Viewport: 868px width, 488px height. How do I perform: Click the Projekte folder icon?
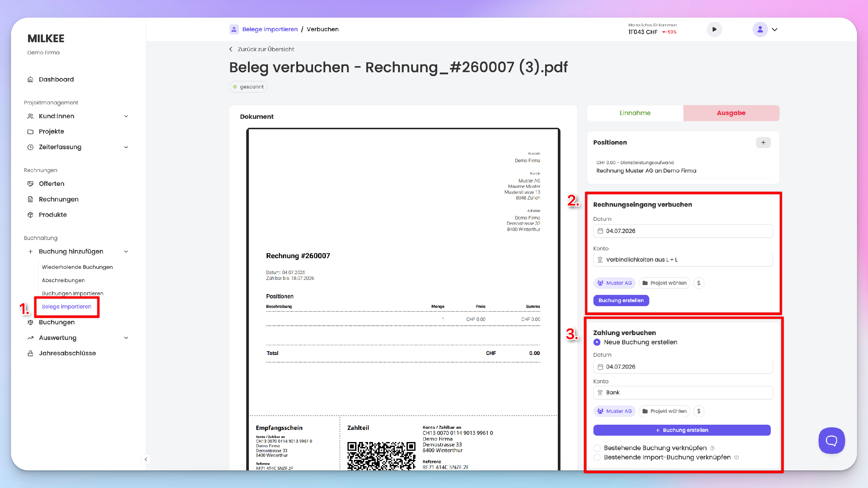(30, 131)
